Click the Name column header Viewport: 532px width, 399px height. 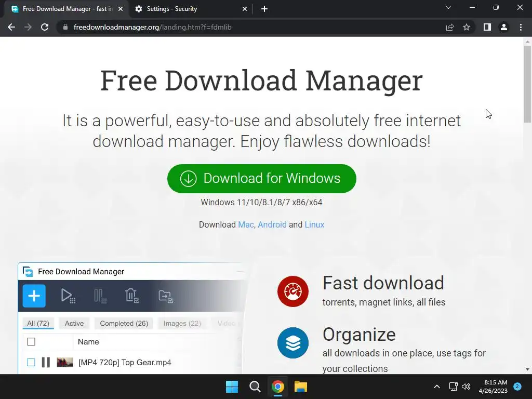click(x=88, y=342)
